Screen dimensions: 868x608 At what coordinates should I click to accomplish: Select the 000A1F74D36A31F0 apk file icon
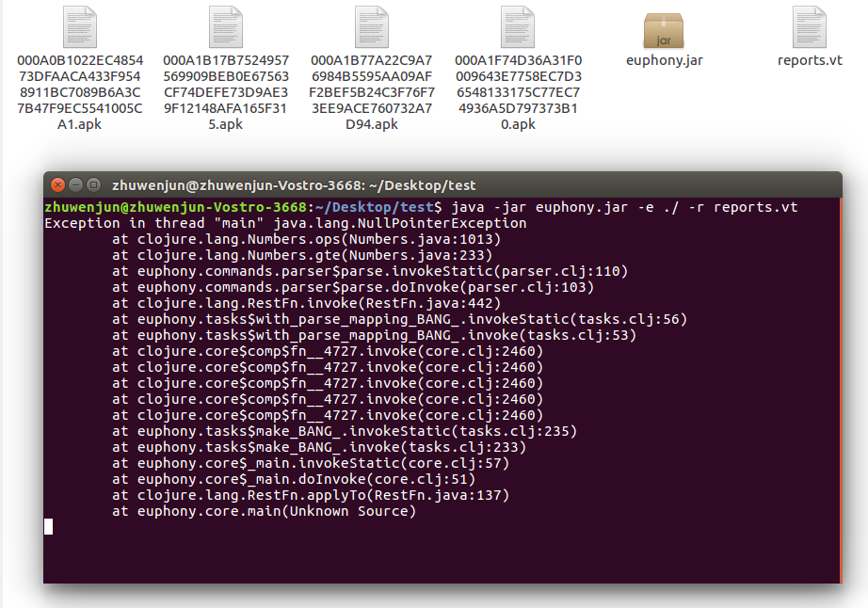[x=518, y=26]
